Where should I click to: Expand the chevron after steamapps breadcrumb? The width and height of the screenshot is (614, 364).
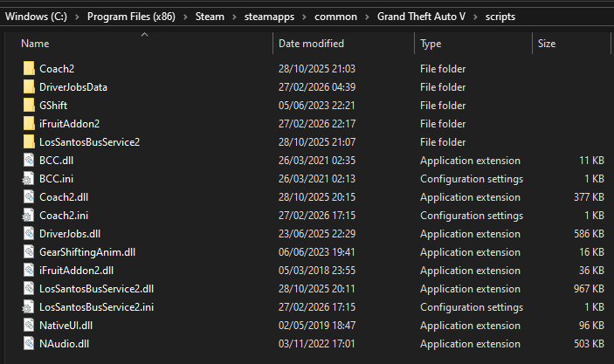(x=304, y=17)
